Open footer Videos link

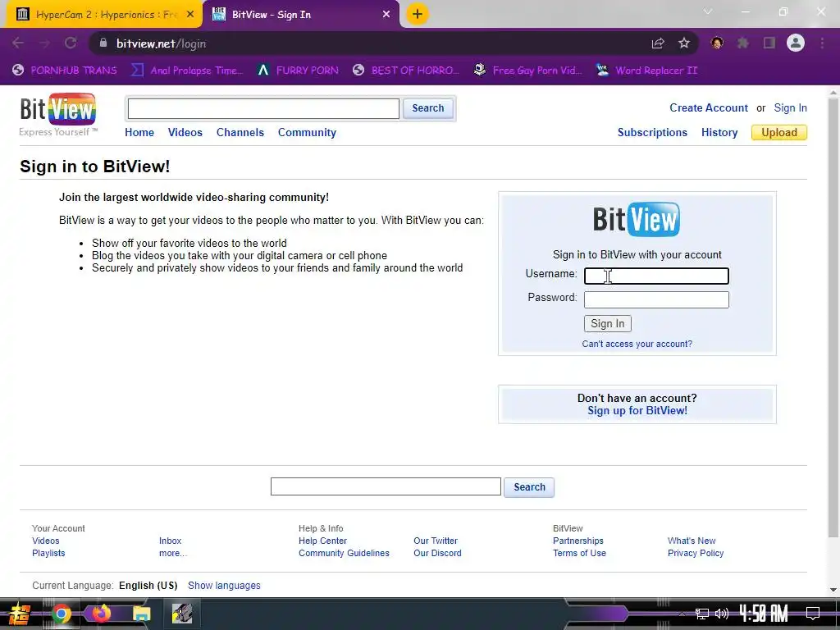pyautogui.click(x=46, y=541)
